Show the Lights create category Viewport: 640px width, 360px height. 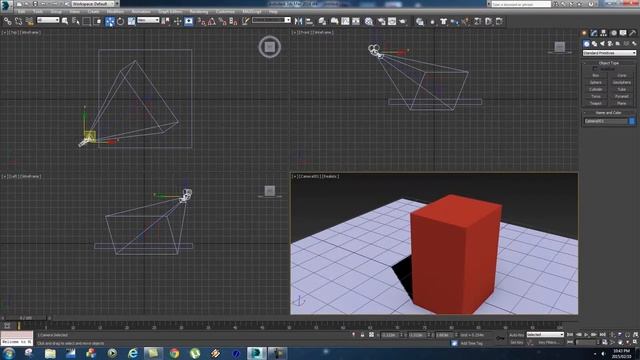click(x=602, y=44)
